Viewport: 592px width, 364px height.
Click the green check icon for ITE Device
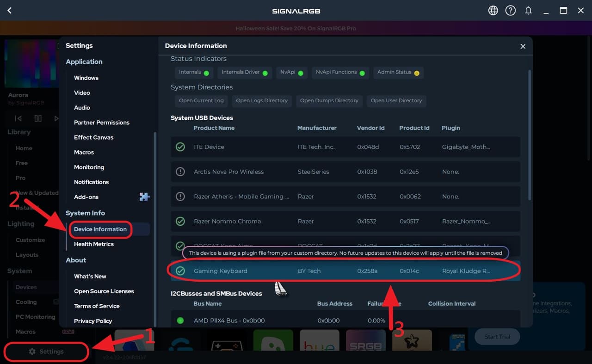tap(180, 147)
